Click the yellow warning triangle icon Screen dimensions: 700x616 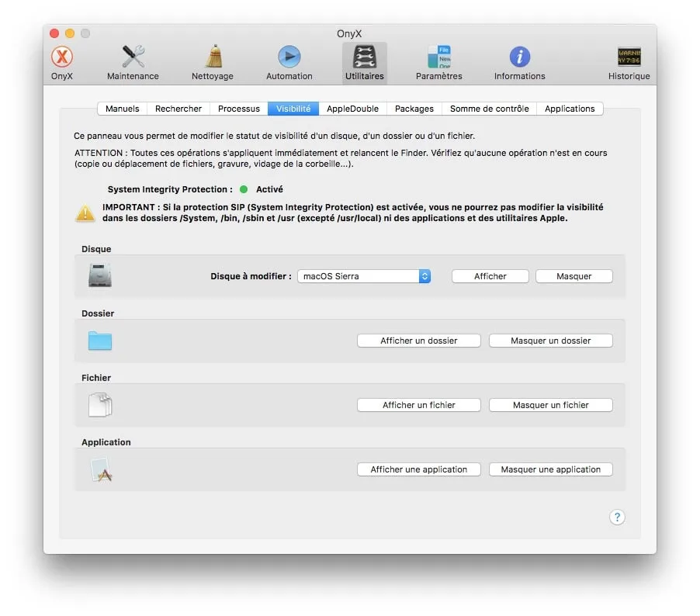pos(85,213)
